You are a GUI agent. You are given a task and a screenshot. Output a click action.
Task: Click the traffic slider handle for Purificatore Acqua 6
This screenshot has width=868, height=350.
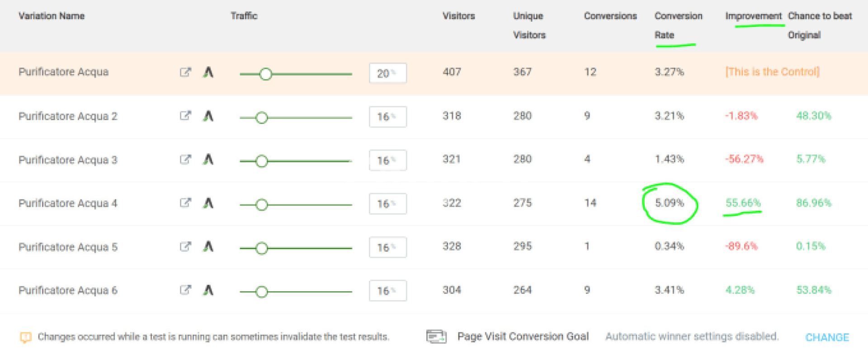pyautogui.click(x=261, y=292)
